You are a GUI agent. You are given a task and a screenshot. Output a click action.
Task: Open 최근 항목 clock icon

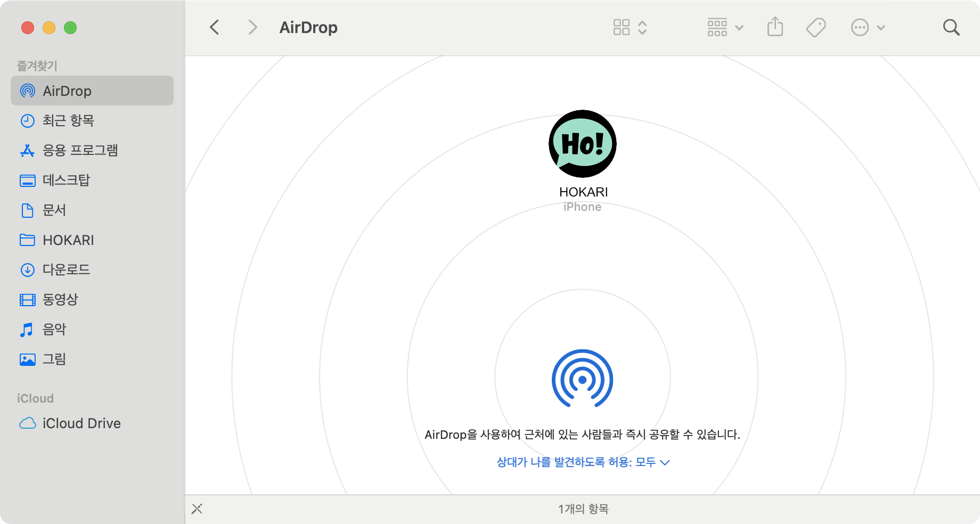tap(28, 121)
